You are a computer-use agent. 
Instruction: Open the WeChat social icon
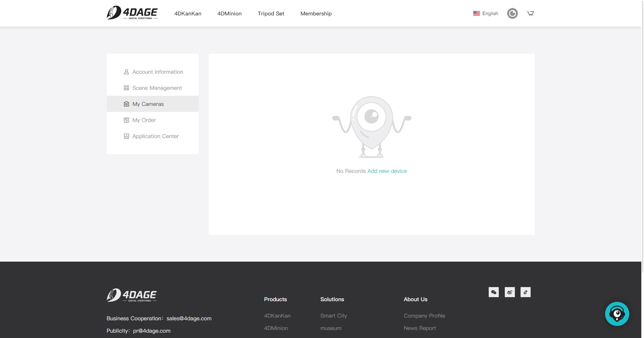point(493,292)
